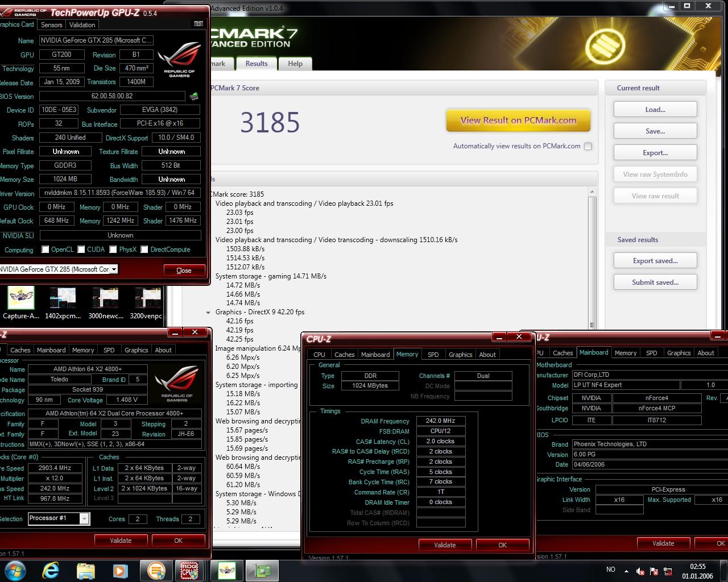Click the PCMark 7 score 3185

click(x=270, y=122)
